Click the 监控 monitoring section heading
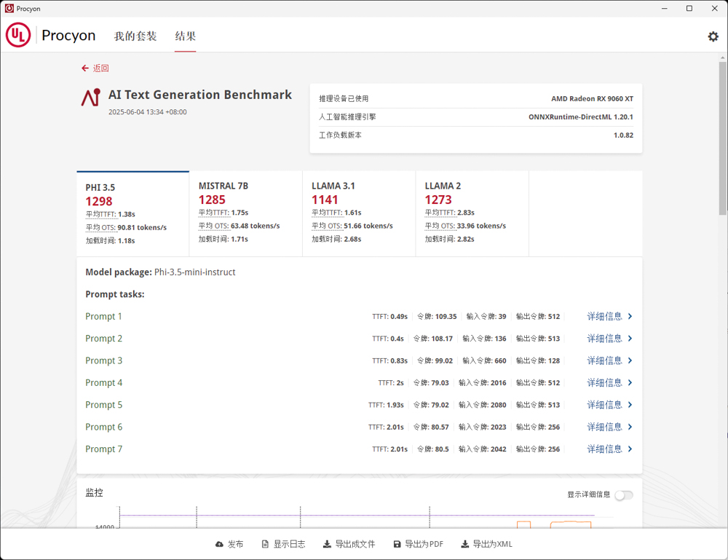The height and width of the screenshot is (560, 728). 94,493
